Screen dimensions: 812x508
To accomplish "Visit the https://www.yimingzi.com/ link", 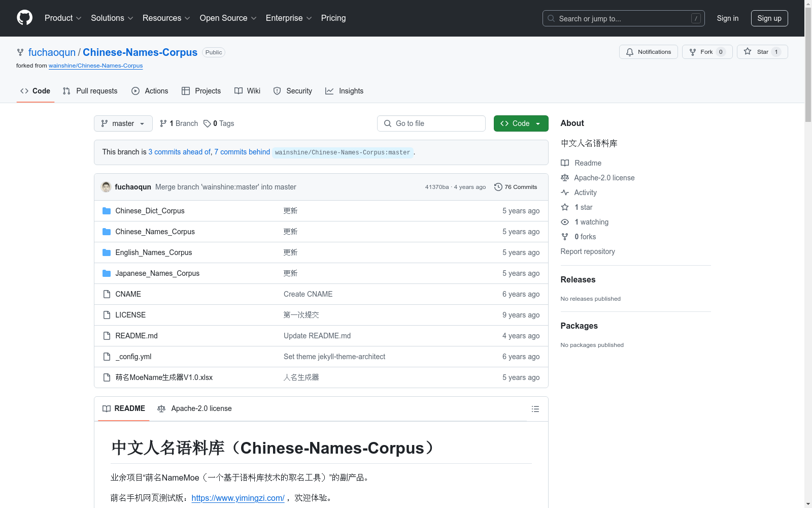I will pos(238,498).
